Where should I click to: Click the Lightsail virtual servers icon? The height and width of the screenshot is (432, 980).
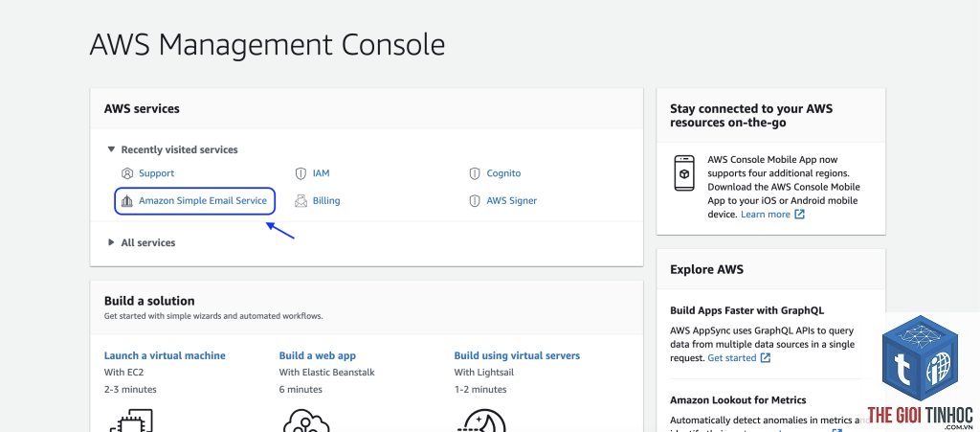pyautogui.click(x=481, y=421)
